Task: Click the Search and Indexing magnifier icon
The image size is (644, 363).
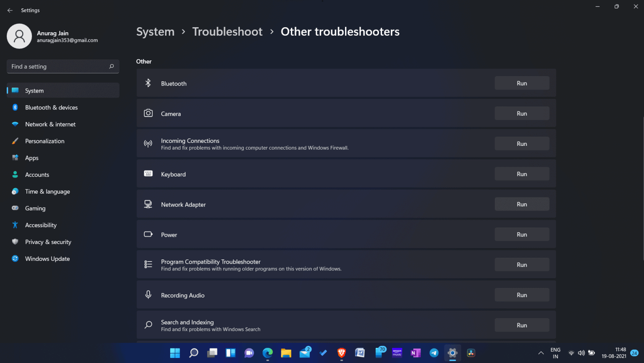Action: 148,325
